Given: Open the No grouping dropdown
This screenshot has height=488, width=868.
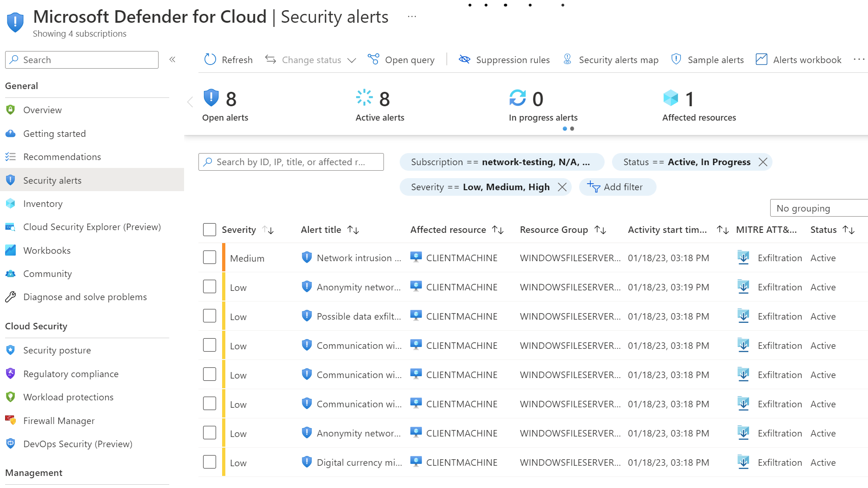Looking at the screenshot, I should tap(819, 208).
